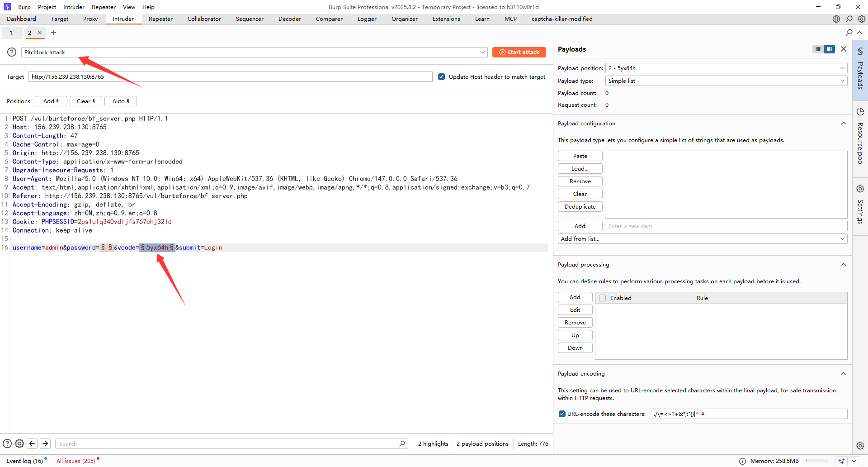The image size is (868, 467).
Task: Open the Settings side panel gear icon
Action: pyautogui.click(x=860, y=189)
